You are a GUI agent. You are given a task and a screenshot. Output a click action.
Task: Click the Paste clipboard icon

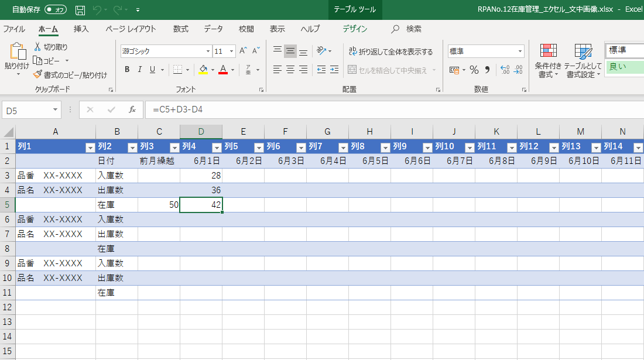tap(16, 52)
